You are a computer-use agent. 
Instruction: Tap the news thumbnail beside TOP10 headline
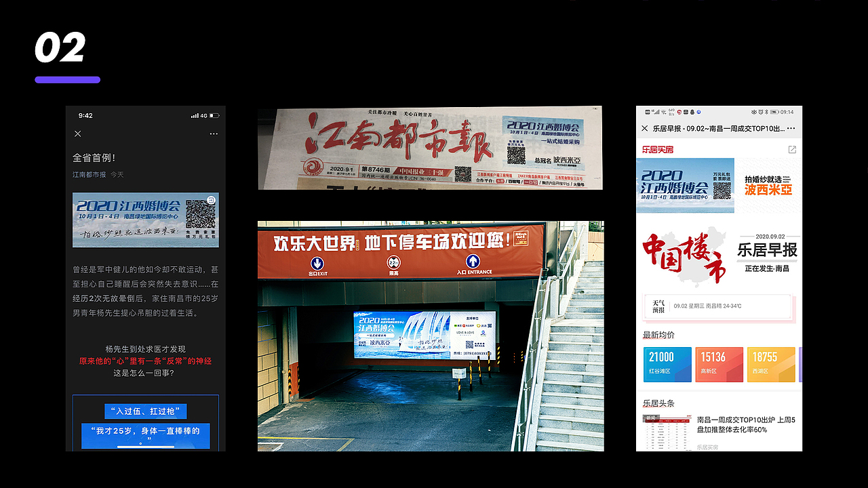pyautogui.click(x=666, y=432)
